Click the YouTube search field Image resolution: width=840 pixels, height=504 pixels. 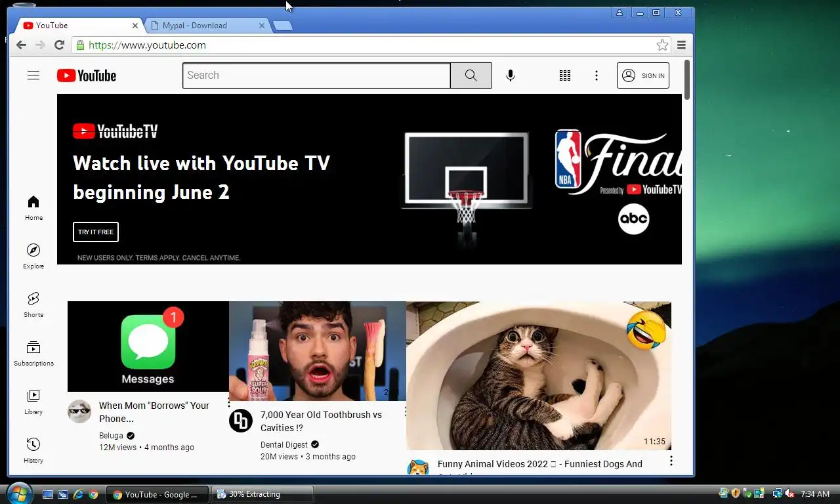point(316,75)
